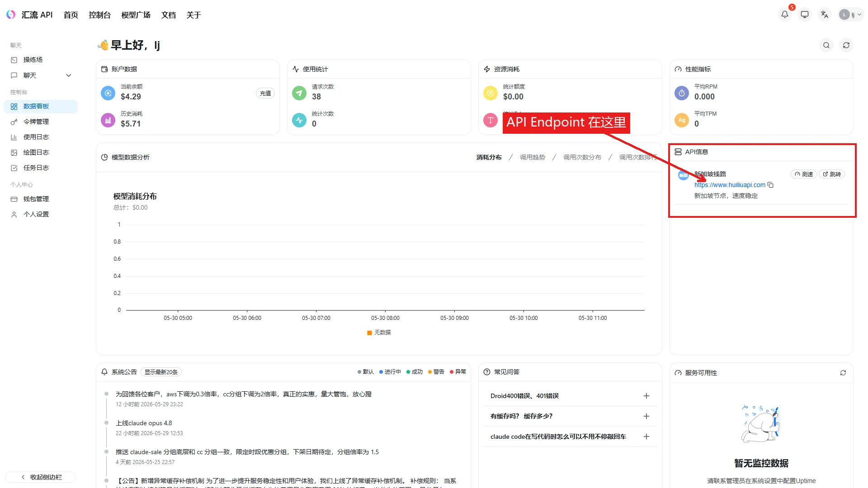This screenshot has width=868, height=488.
Task: Click the pink T token icon
Action: pyautogui.click(x=491, y=120)
